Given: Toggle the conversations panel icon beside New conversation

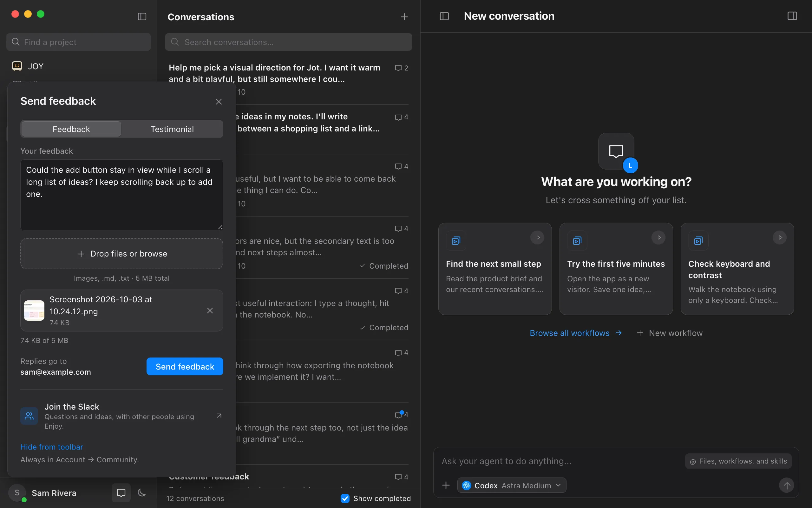Looking at the screenshot, I should pos(444,16).
